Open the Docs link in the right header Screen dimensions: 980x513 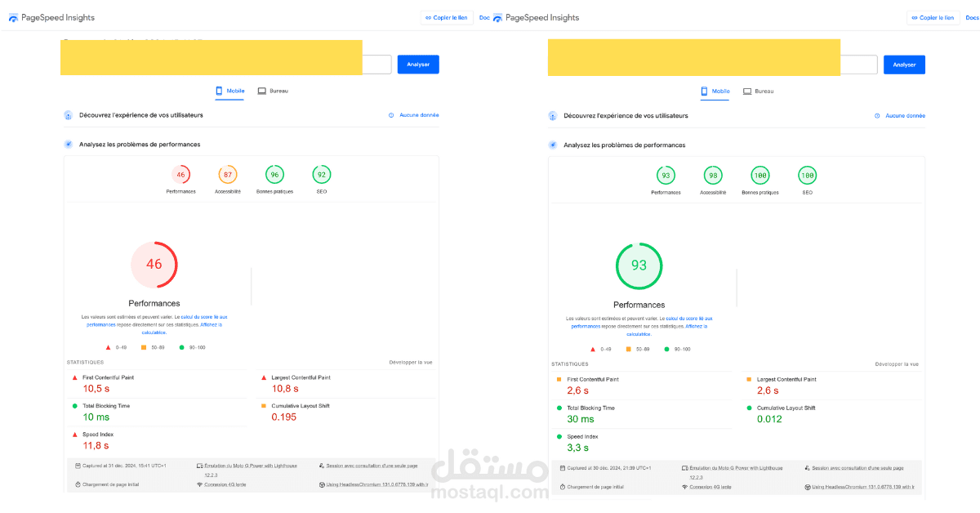pyautogui.click(x=970, y=17)
